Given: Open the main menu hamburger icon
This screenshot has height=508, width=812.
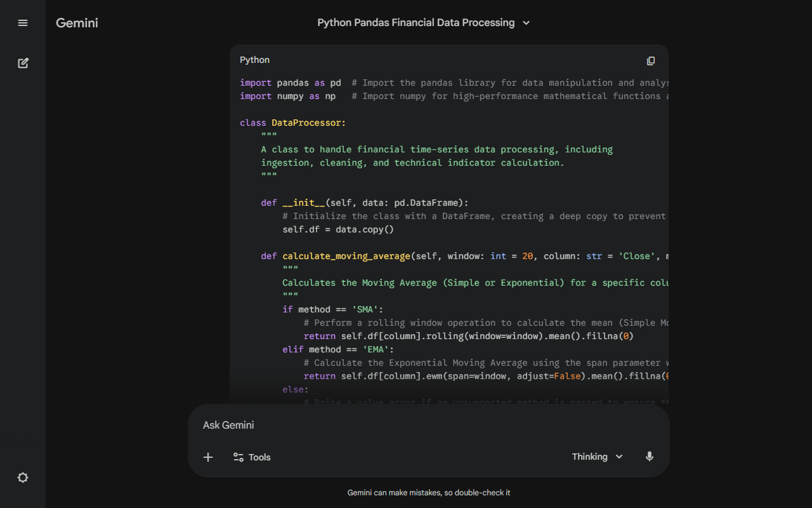Looking at the screenshot, I should (23, 23).
